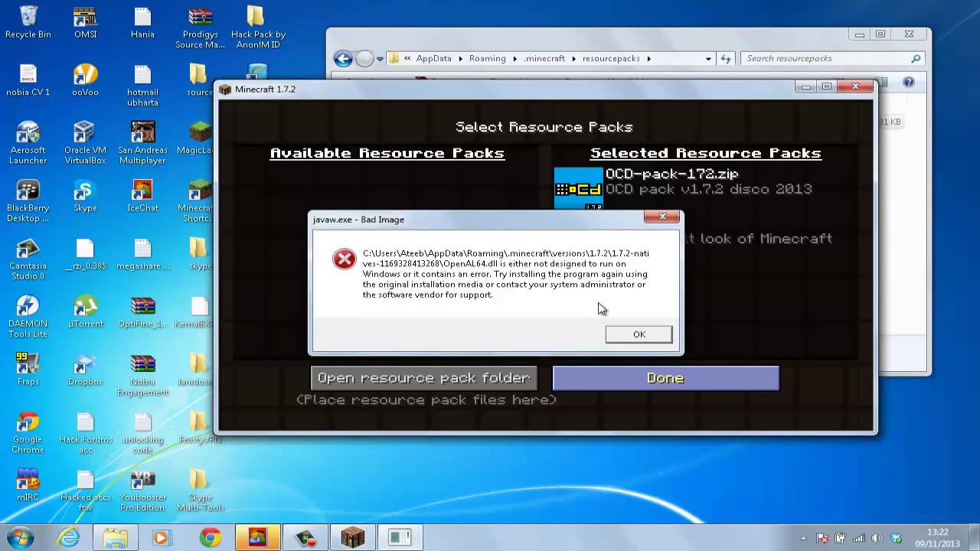
Task: Select the OCD-pack-172.zip resource pack thumbnail
Action: tap(578, 188)
